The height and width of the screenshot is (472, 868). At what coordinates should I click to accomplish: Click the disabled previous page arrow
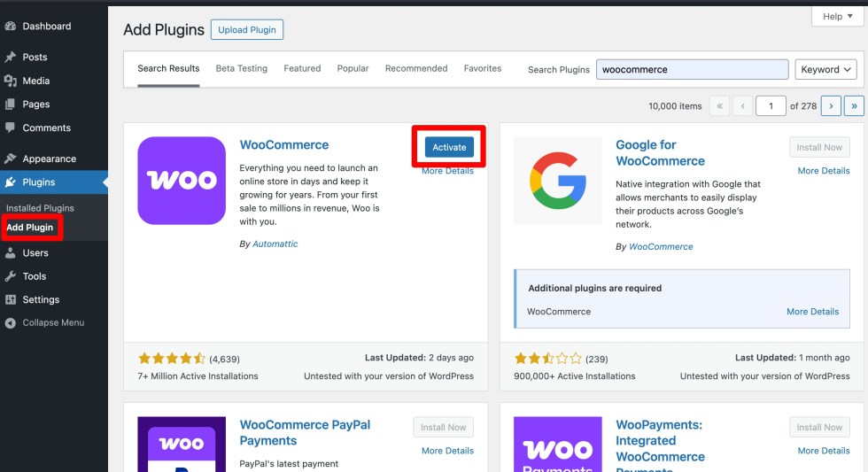pyautogui.click(x=743, y=105)
